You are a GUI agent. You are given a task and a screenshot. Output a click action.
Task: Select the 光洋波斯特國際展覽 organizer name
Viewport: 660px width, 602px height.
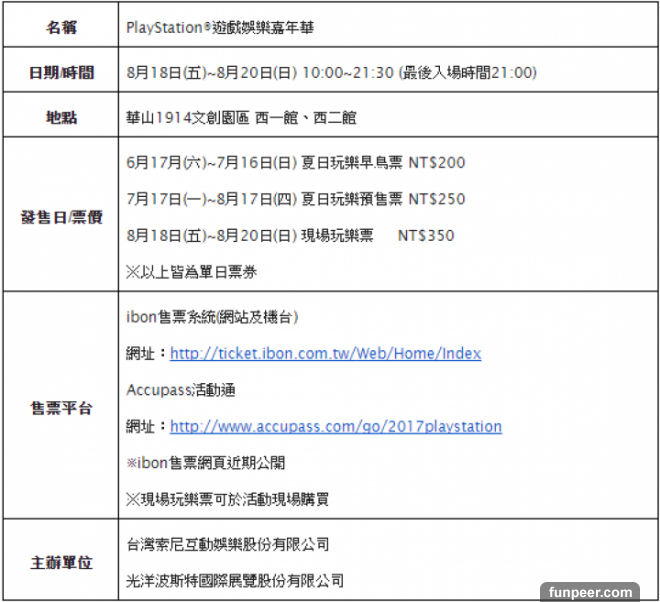[235, 580]
